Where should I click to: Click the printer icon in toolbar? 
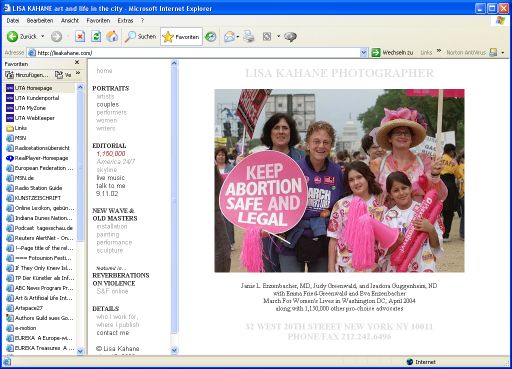click(248, 36)
